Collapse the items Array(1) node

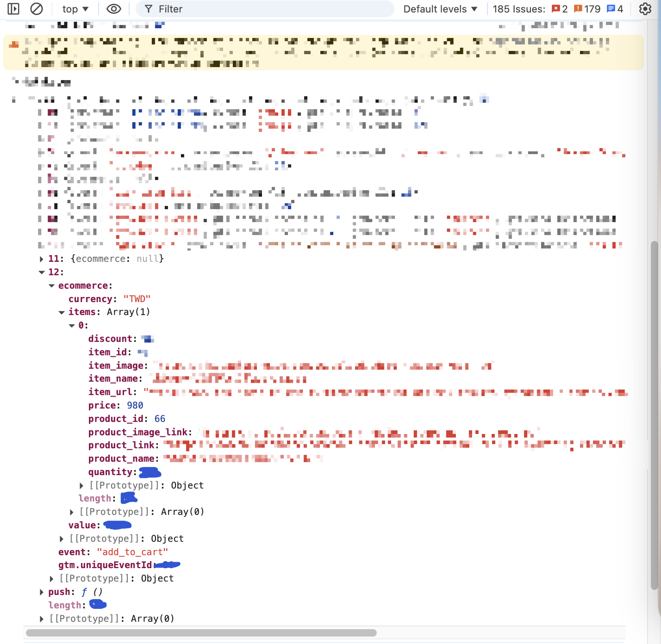point(62,312)
